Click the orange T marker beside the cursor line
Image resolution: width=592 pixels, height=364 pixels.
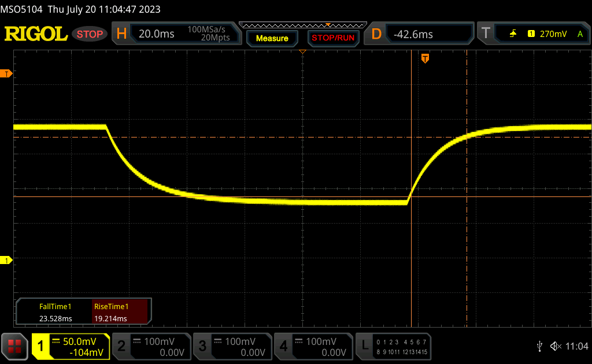tap(425, 58)
